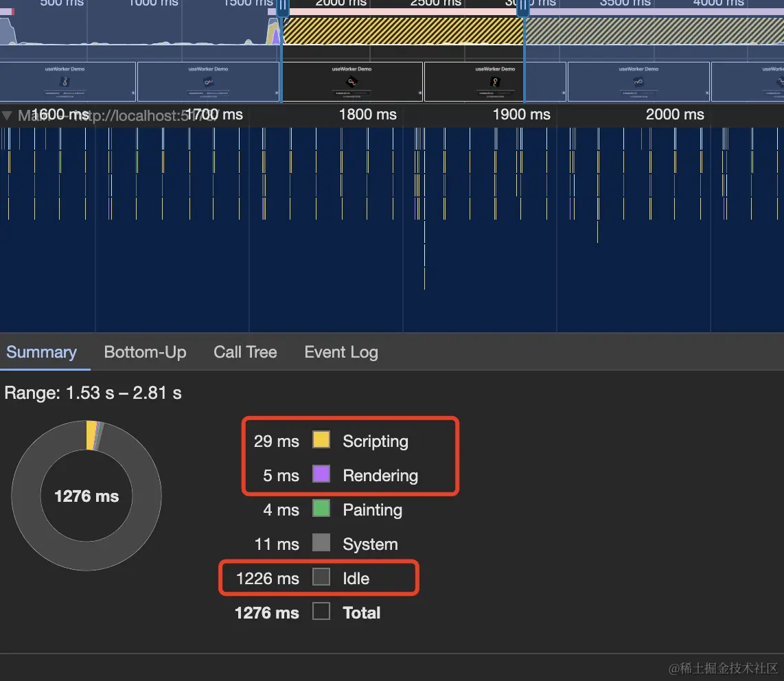
Task: Click the 2000 ms flame chart ruler label
Action: 674,115
